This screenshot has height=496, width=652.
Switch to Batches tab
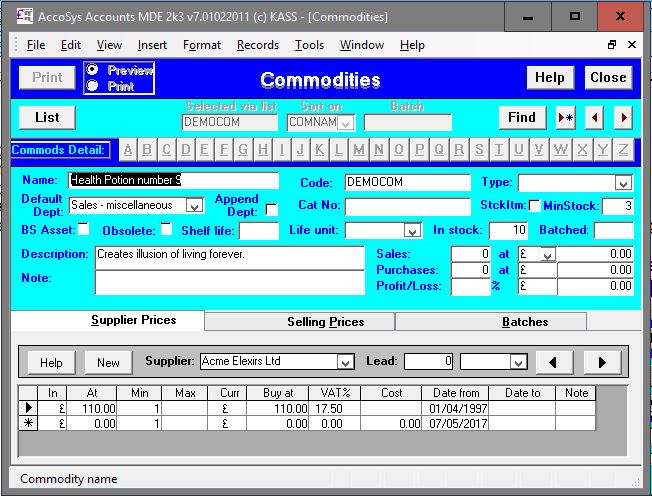[x=491, y=322]
